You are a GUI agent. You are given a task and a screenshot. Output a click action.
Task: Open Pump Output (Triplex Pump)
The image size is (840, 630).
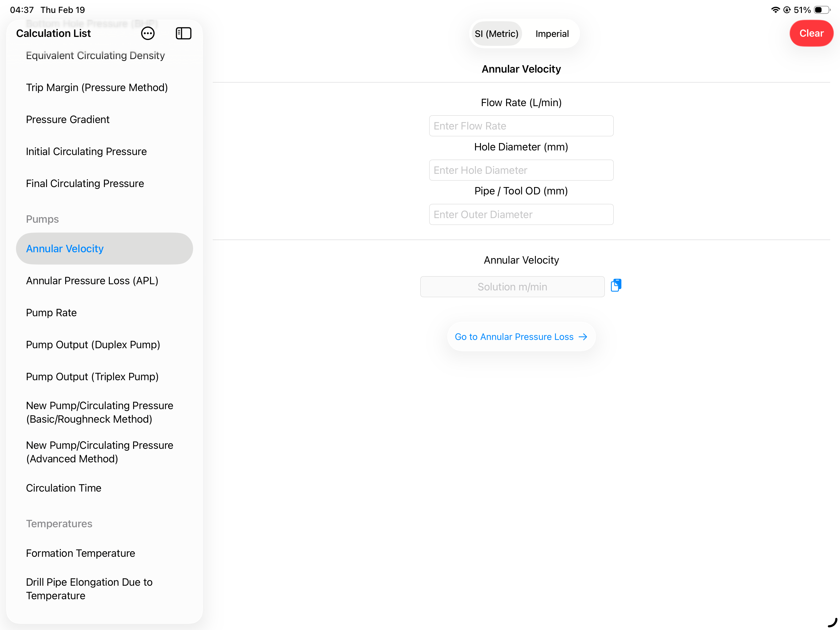pos(92,377)
